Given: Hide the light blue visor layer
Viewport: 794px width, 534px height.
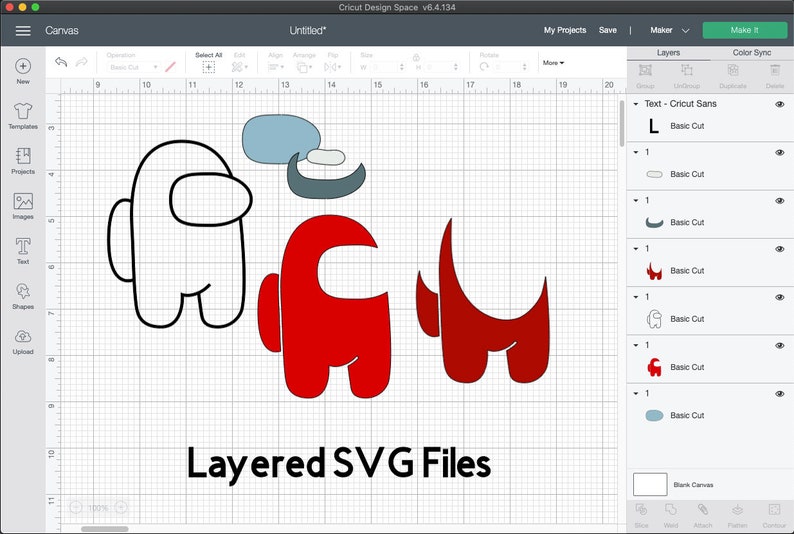Looking at the screenshot, I should (780, 394).
